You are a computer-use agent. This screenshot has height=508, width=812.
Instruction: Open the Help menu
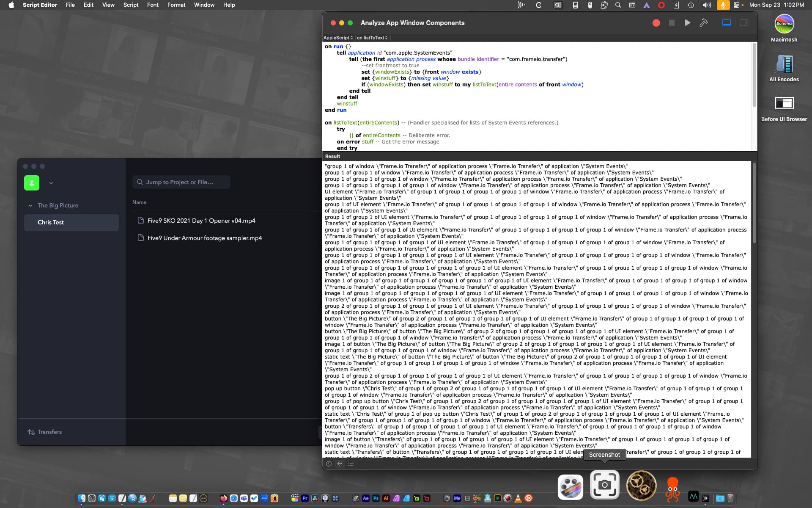point(229,5)
